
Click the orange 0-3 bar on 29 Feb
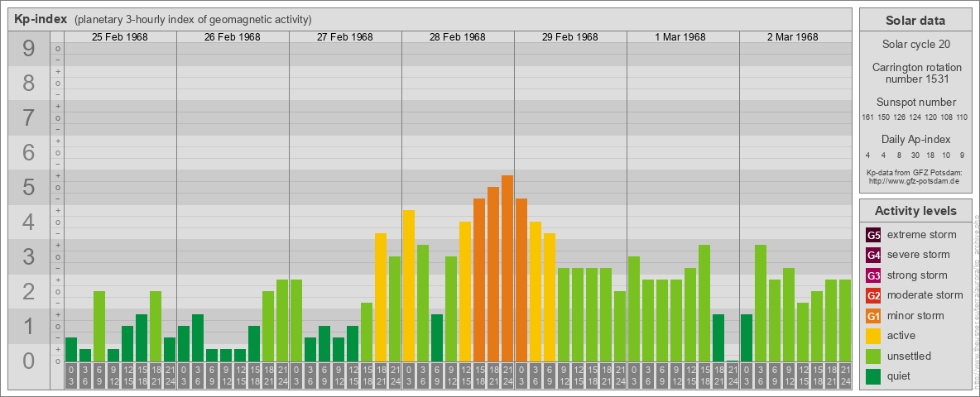[521, 280]
